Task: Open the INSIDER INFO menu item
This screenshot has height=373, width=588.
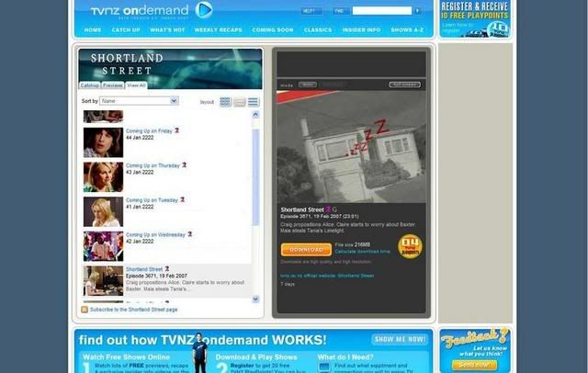Action: [361, 30]
